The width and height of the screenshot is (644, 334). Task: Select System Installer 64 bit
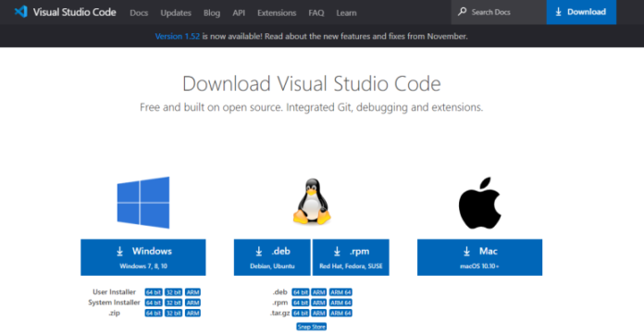click(154, 303)
